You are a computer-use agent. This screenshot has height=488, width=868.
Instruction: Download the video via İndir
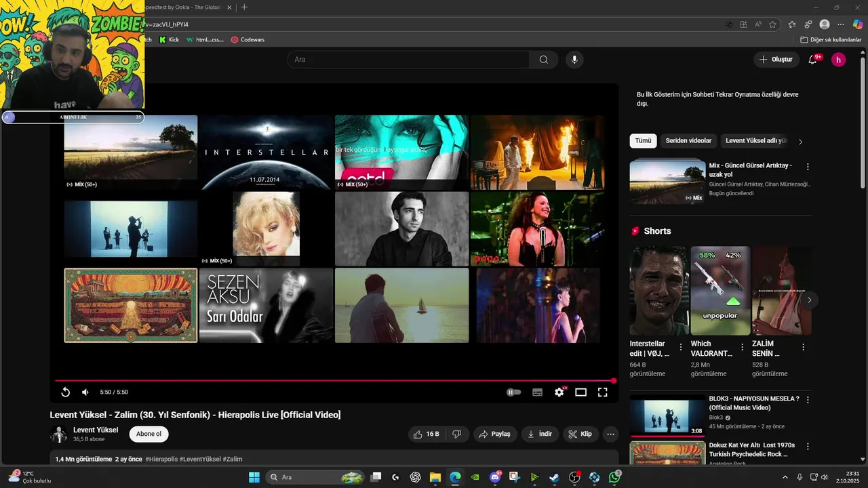[540, 434]
